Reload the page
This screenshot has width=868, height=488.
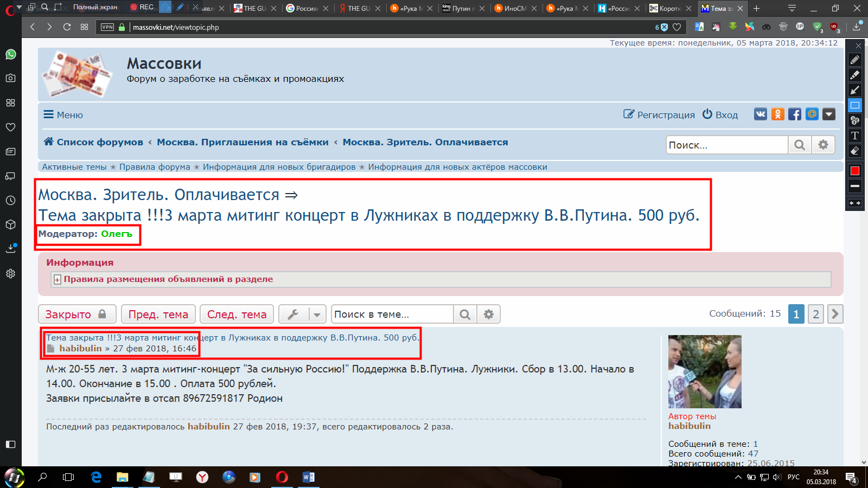(x=67, y=27)
